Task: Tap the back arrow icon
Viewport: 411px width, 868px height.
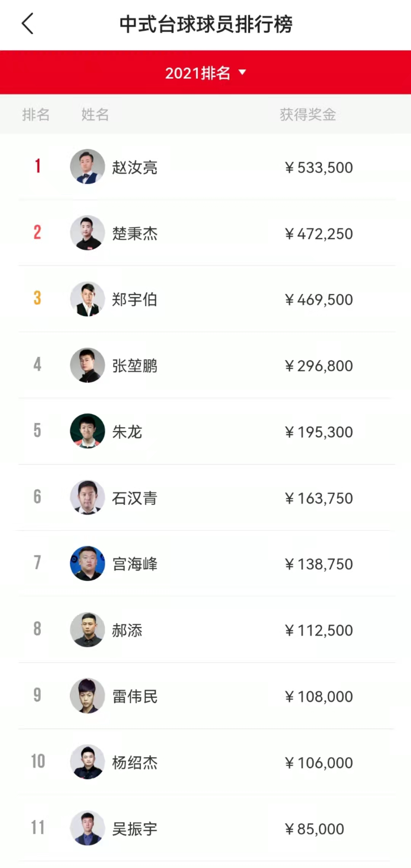Action: point(27,24)
